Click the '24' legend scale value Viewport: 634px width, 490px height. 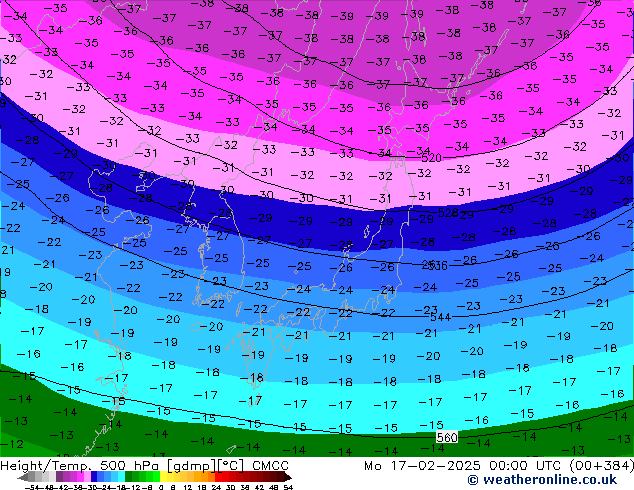click(x=216, y=487)
